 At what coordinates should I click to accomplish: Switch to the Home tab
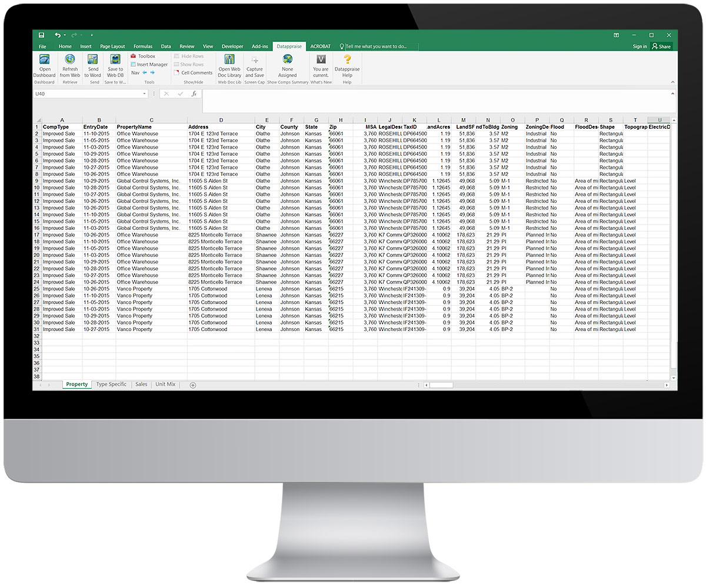coord(65,46)
